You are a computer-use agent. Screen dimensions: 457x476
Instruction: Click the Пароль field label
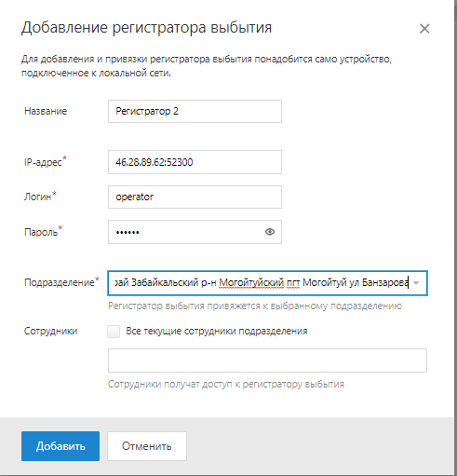tap(43, 231)
